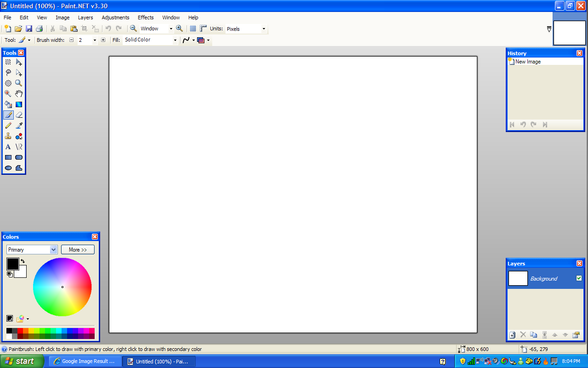Select the Pencil tool
Viewport: 588px width, 368px height.
[8, 126]
